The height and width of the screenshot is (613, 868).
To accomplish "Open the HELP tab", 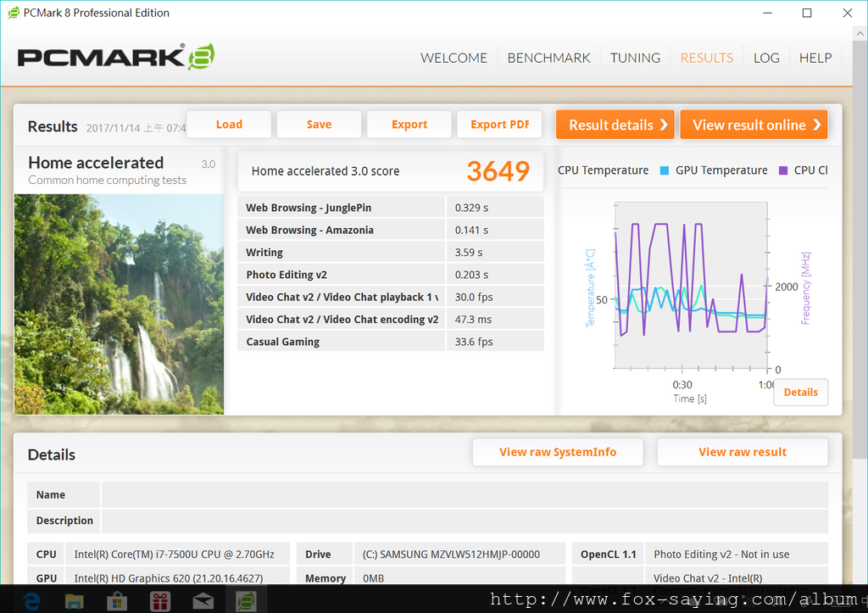I will click(815, 59).
